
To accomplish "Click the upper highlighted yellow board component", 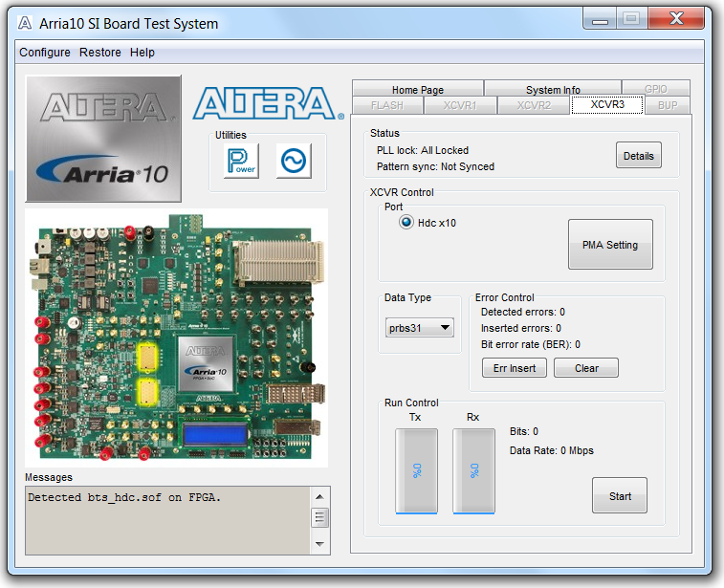I will coord(148,357).
